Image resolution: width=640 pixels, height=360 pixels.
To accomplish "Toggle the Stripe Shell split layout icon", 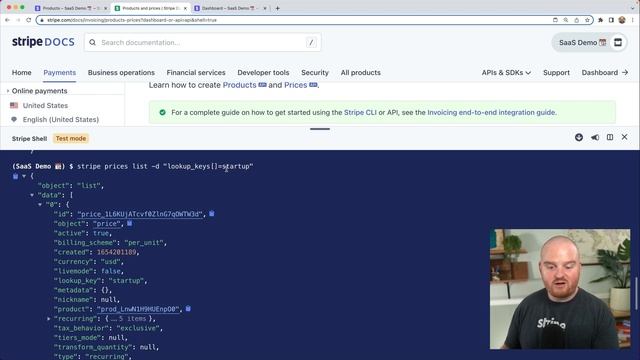I will 610,138.
